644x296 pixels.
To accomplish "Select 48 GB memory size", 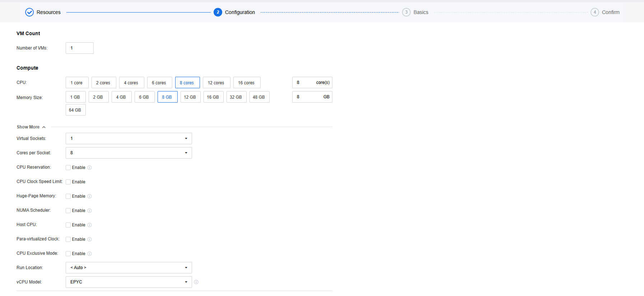I will 260,97.
